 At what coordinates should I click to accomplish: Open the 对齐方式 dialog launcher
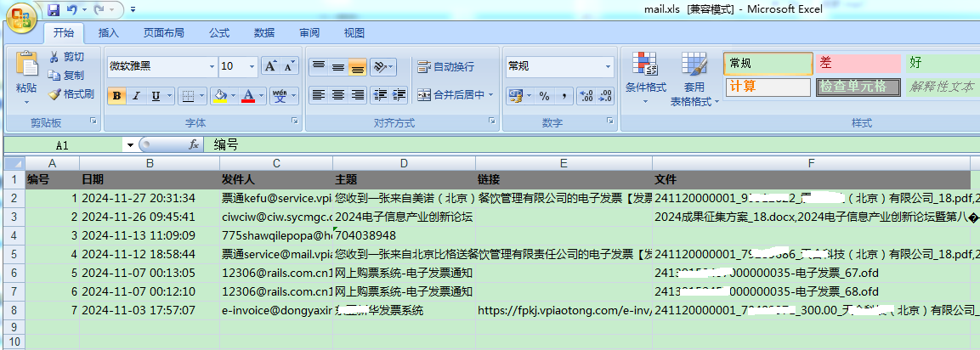coord(492,120)
